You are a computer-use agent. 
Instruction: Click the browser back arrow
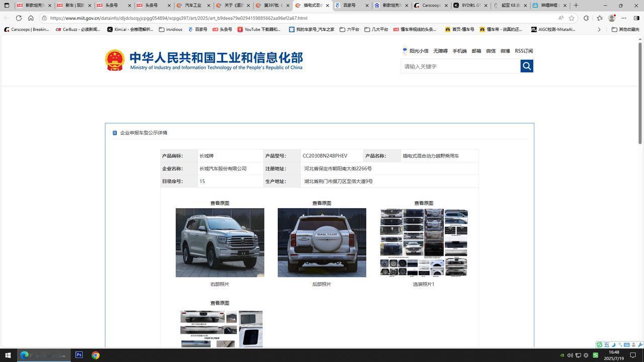(x=7, y=18)
